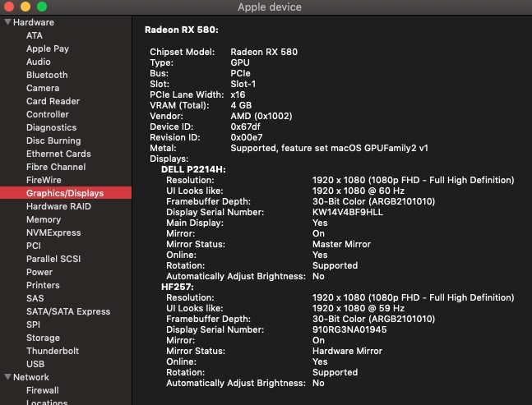Select Thunderbolt in the sidebar
The width and height of the screenshot is (532, 405).
(53, 351)
